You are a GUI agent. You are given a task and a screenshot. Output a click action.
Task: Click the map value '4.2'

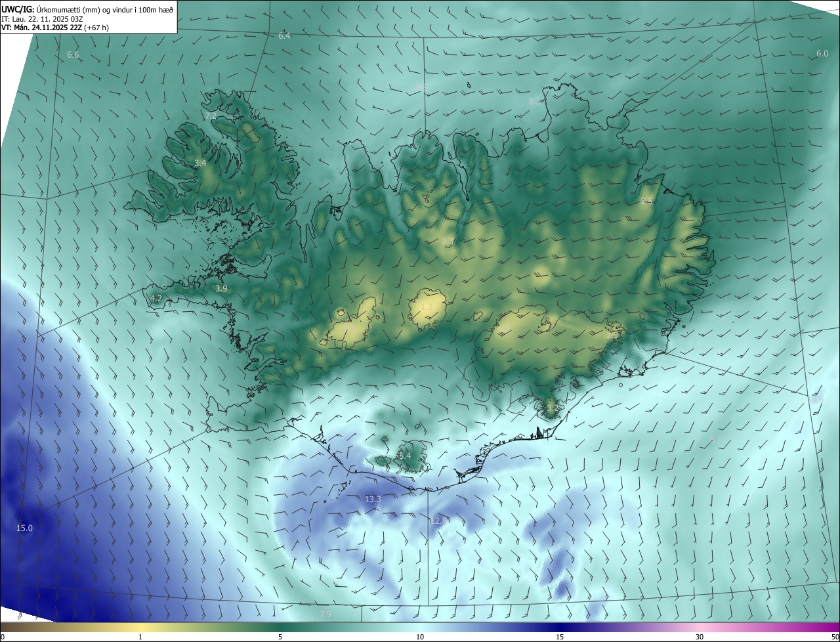click(x=156, y=298)
